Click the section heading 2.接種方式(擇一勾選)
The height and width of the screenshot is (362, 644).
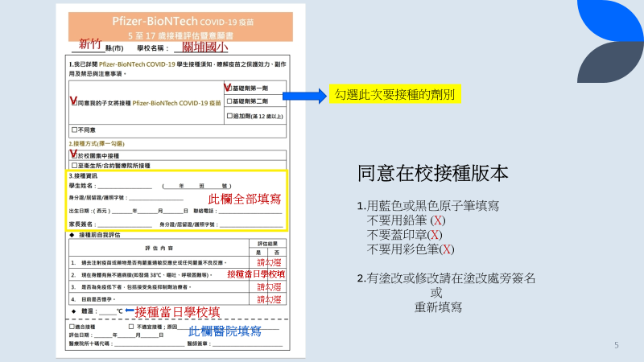[97, 144]
